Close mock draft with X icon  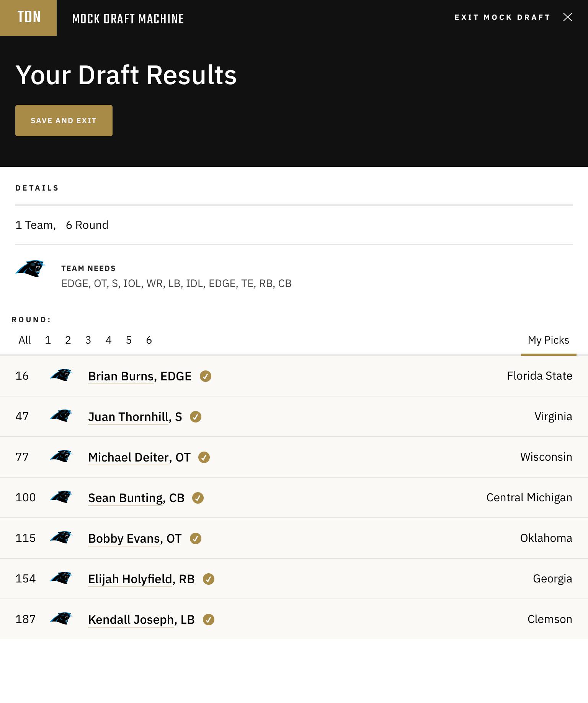point(568,17)
